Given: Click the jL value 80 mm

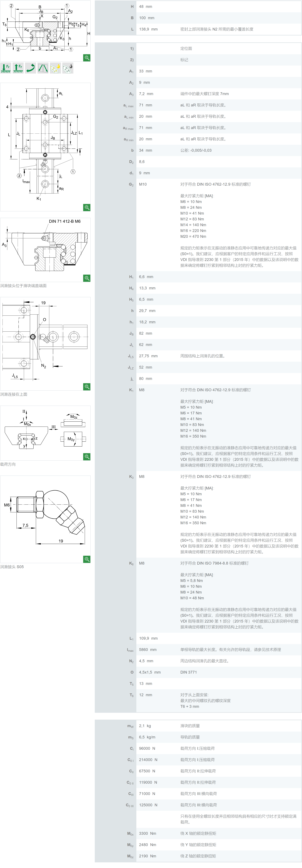Looking at the screenshot, I should (x=145, y=379).
